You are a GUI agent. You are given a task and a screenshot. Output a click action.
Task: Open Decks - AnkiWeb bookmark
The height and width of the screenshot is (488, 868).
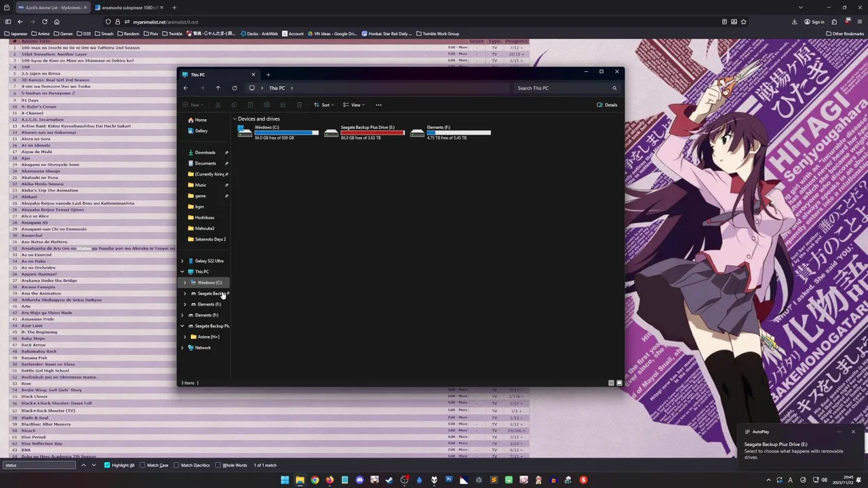click(260, 33)
